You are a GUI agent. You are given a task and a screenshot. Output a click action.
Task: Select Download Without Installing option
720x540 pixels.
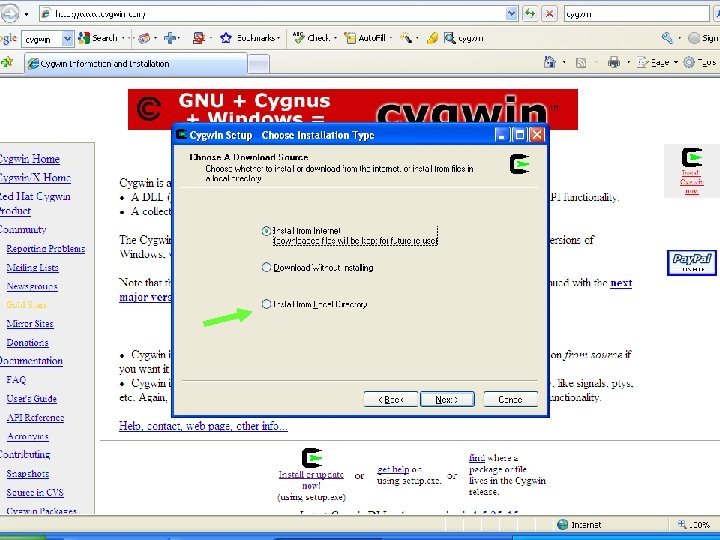[x=266, y=267]
